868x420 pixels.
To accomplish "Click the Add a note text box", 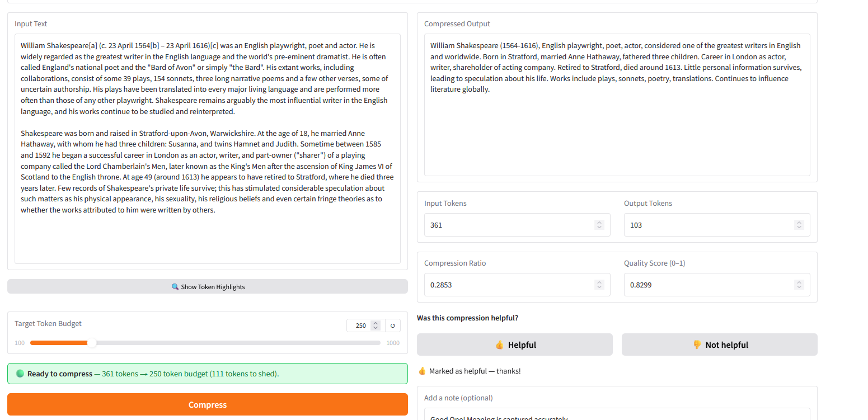I will click(617, 414).
